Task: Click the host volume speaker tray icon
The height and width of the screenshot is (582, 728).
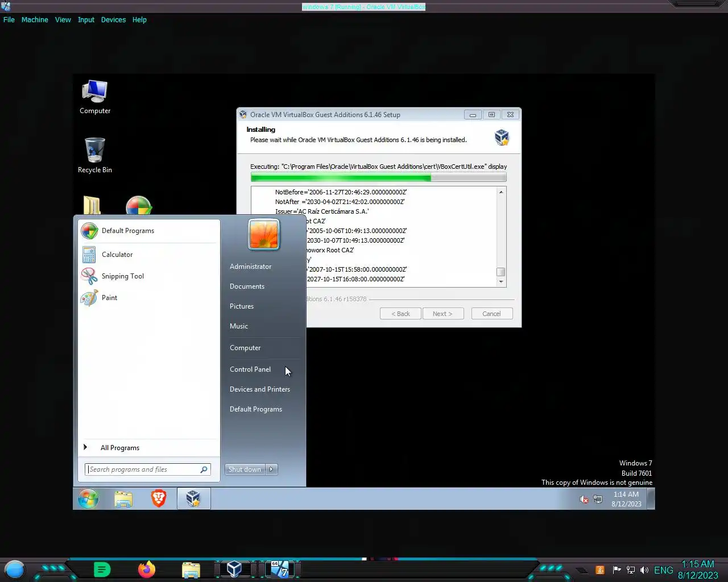Action: coord(644,570)
